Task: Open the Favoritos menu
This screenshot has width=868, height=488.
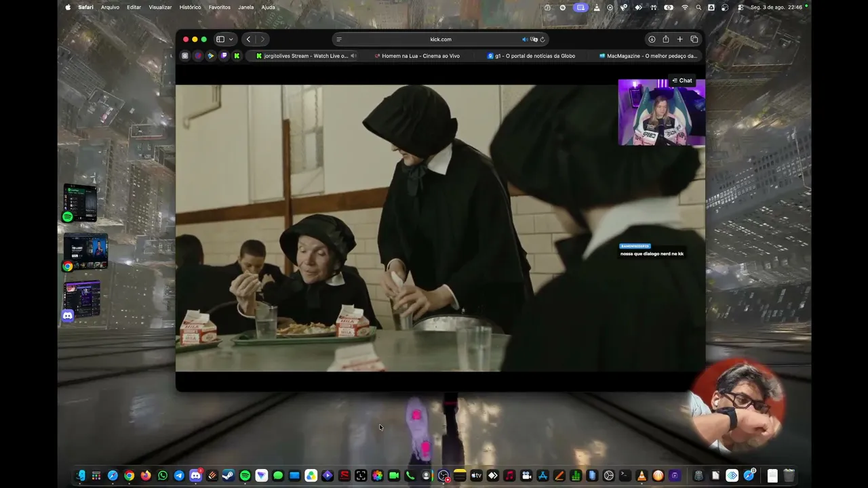Action: [x=220, y=7]
